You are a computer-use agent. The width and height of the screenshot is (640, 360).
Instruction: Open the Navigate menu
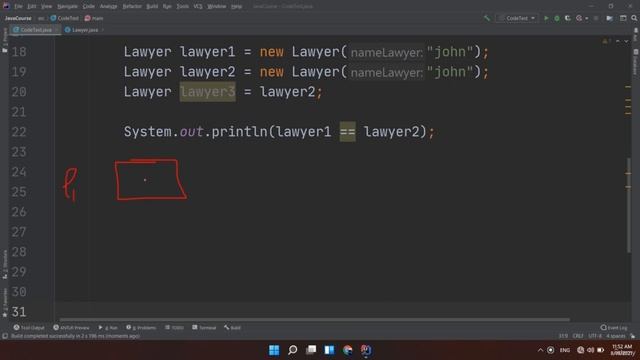point(67,6)
